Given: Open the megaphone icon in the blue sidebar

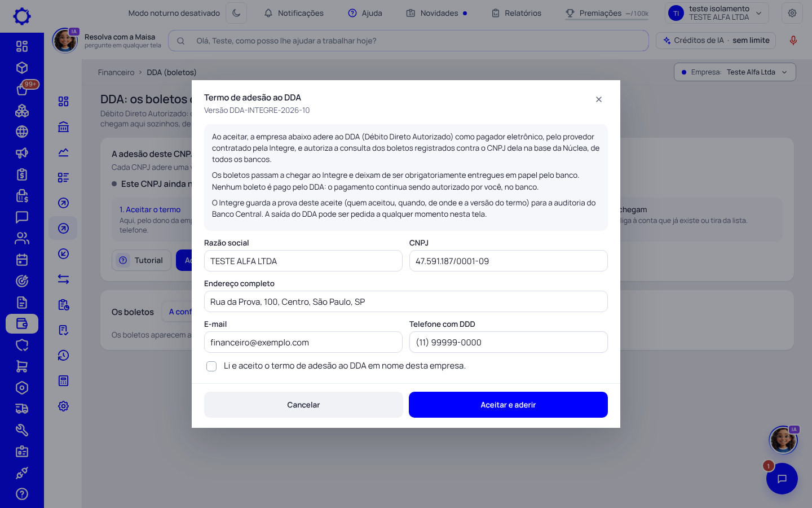Looking at the screenshot, I should click(22, 153).
